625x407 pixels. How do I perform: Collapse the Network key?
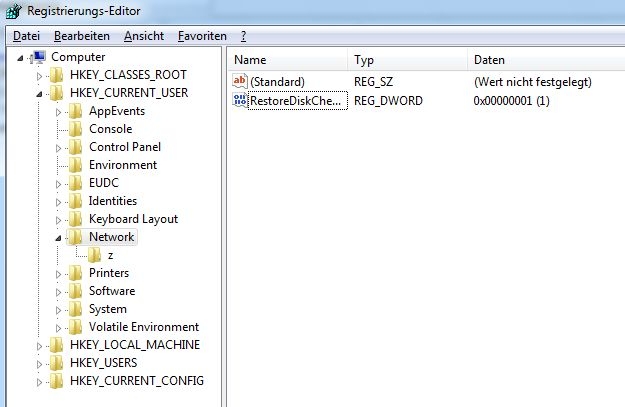[58, 237]
